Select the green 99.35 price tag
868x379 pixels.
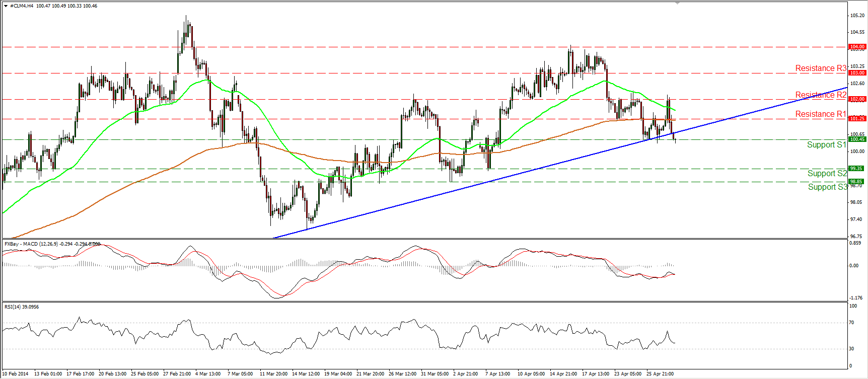[x=856, y=169]
